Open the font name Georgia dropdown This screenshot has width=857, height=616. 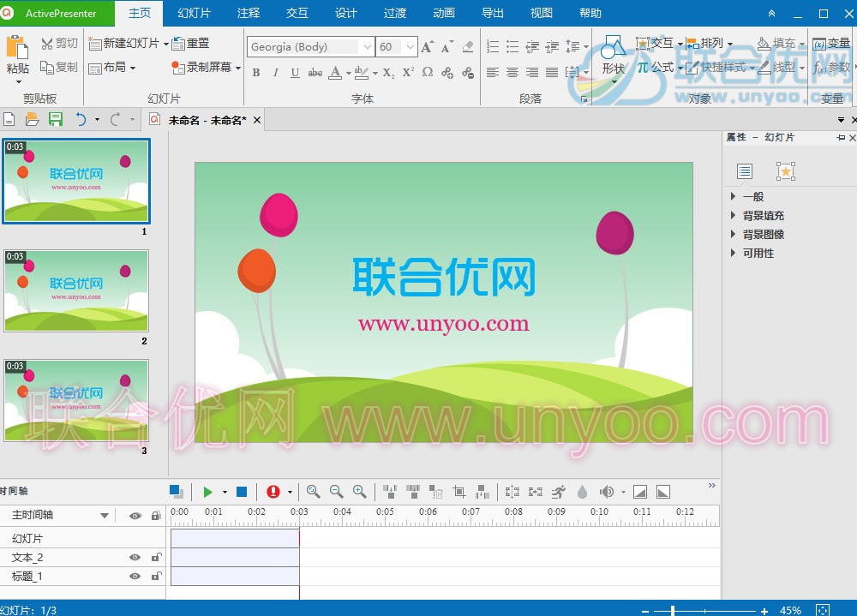point(368,47)
